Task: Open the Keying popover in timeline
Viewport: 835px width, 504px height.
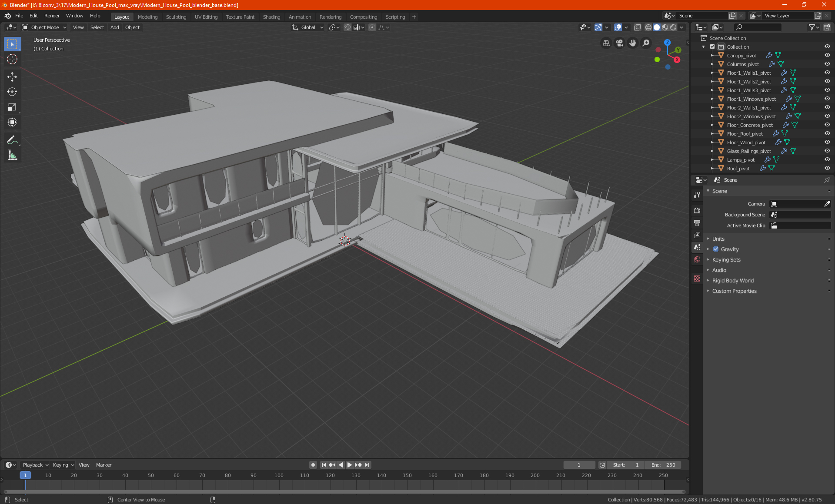Action: tap(63, 465)
